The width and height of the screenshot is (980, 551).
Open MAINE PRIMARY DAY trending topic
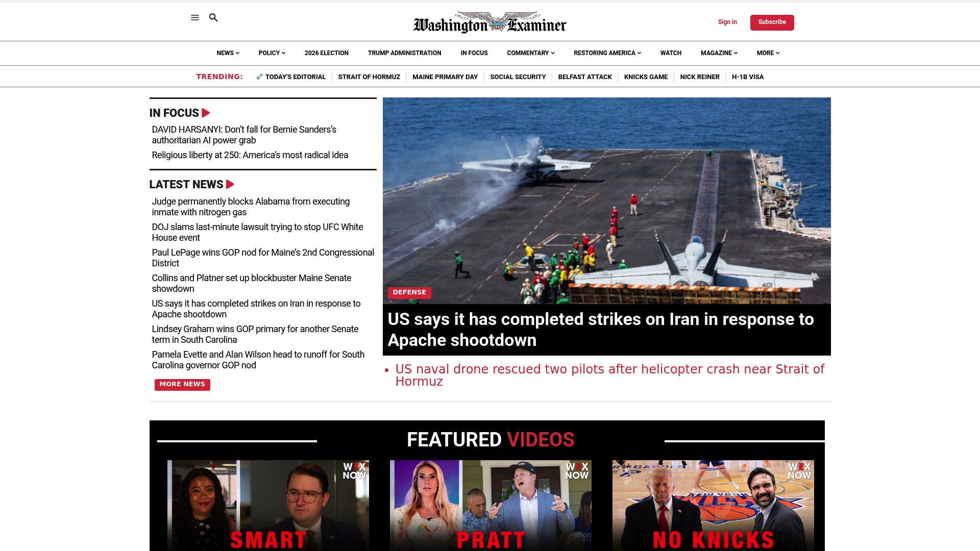(445, 77)
